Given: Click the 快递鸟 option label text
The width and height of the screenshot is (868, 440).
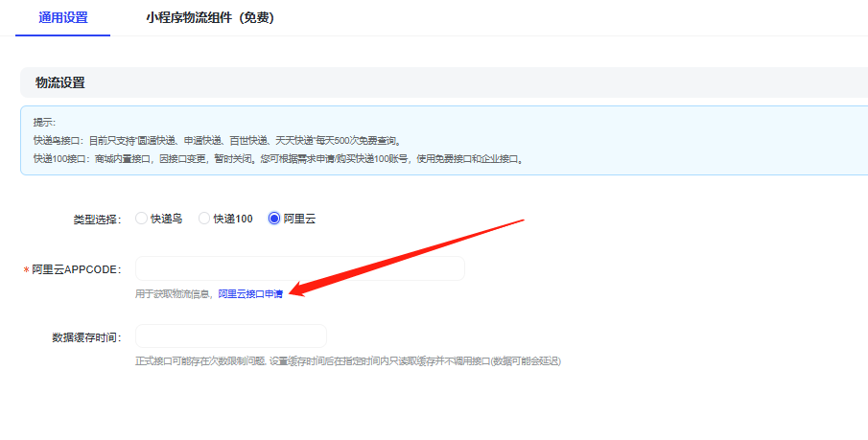Looking at the screenshot, I should [x=166, y=219].
